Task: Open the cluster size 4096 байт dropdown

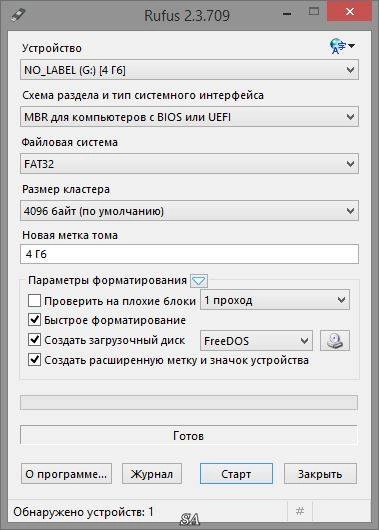Action: click(189, 211)
